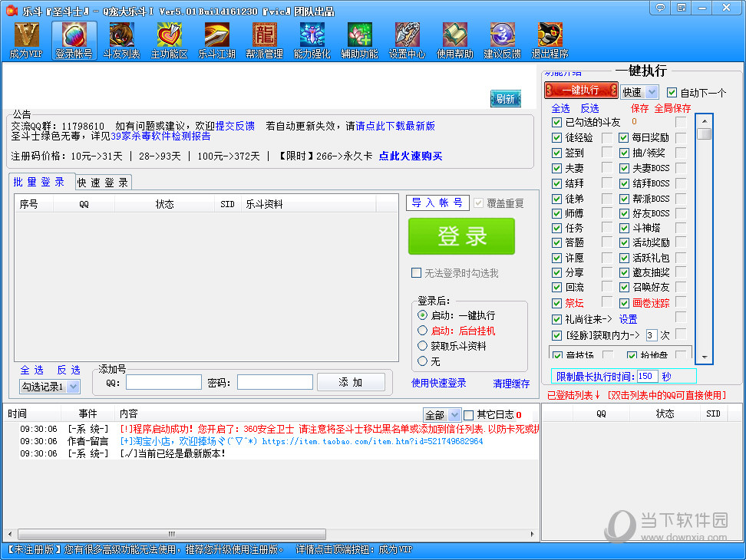746x560 pixels.
Task: Click the 清理缓存 link
Action: coord(511,384)
